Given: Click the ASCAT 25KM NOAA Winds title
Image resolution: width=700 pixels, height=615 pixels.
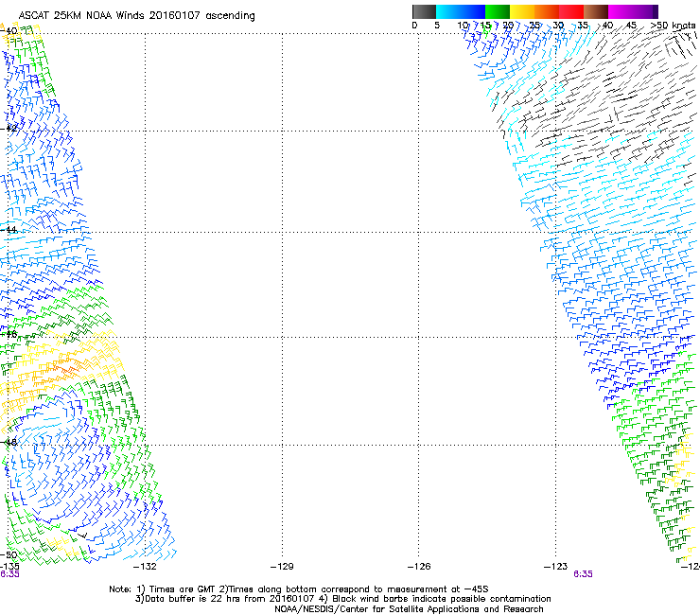Looking at the screenshot, I should (x=136, y=16).
